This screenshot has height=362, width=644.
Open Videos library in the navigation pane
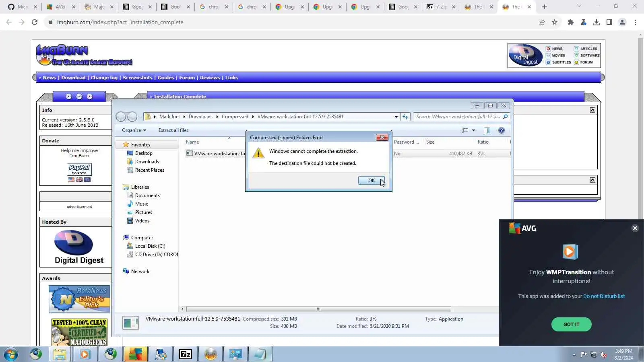[142, 221]
